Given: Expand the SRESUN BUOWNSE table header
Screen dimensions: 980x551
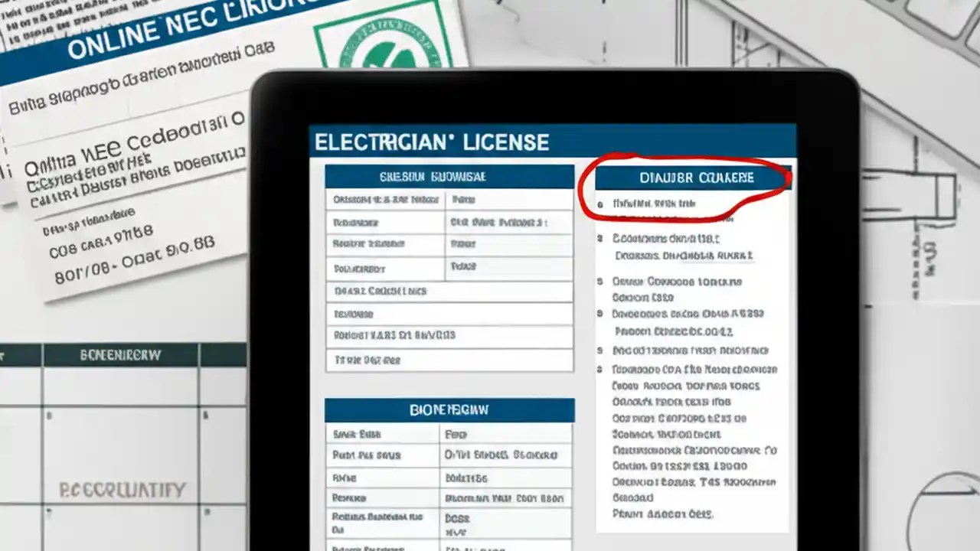Looking at the screenshot, I should click(x=449, y=176).
